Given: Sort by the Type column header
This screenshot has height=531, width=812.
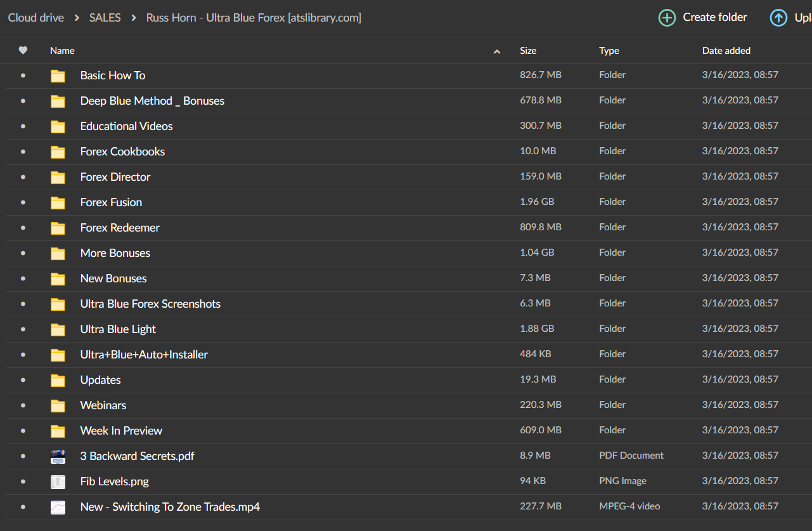Looking at the screenshot, I should tap(609, 51).
